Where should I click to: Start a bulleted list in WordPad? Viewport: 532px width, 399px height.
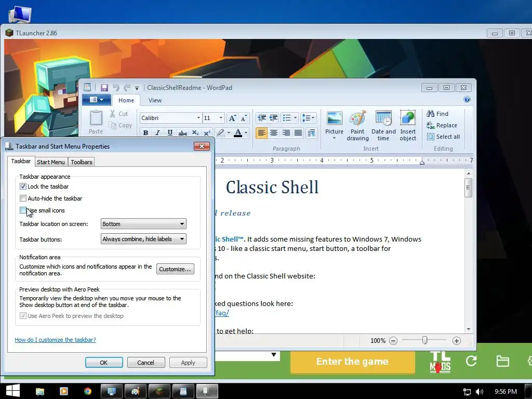287,118
